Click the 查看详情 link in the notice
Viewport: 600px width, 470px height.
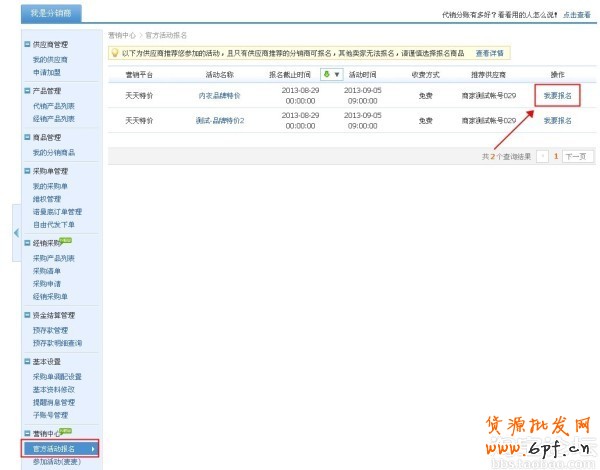[489, 52]
